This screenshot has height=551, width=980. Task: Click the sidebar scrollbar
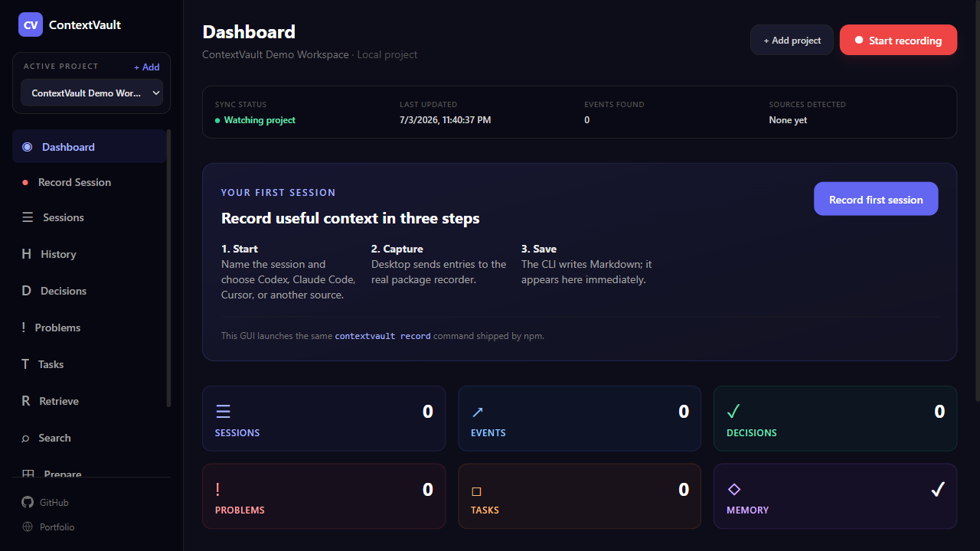(168, 268)
